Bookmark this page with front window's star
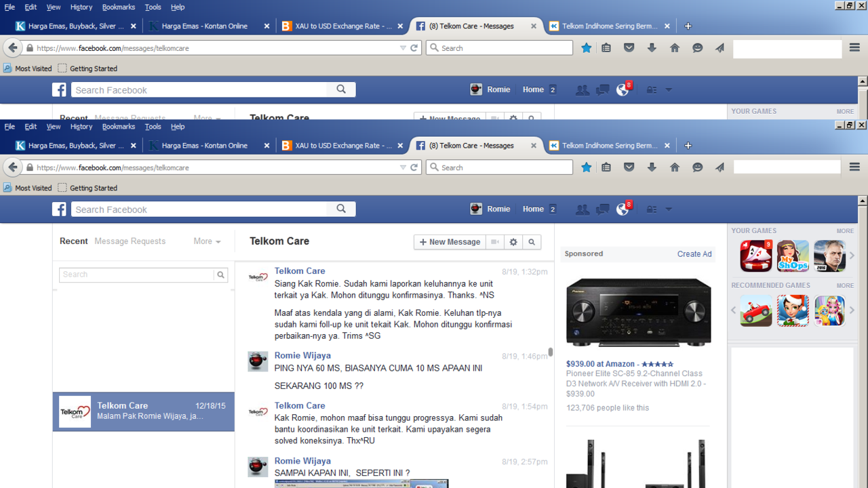 (587, 167)
